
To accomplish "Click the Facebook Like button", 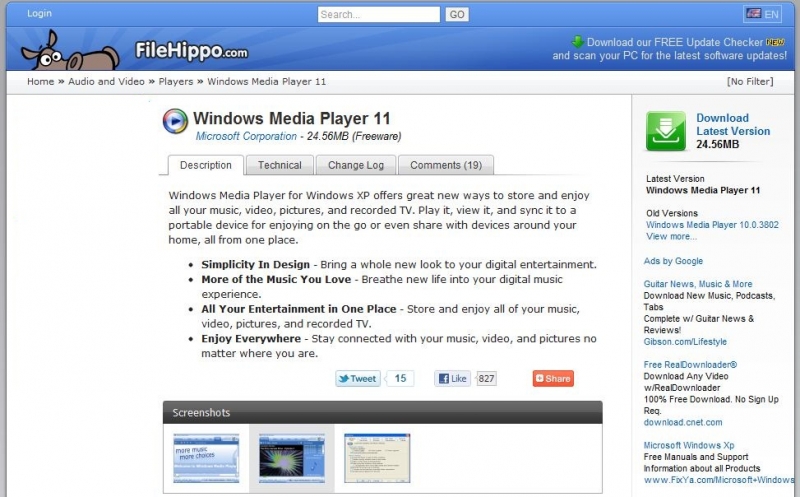I will 452,379.
